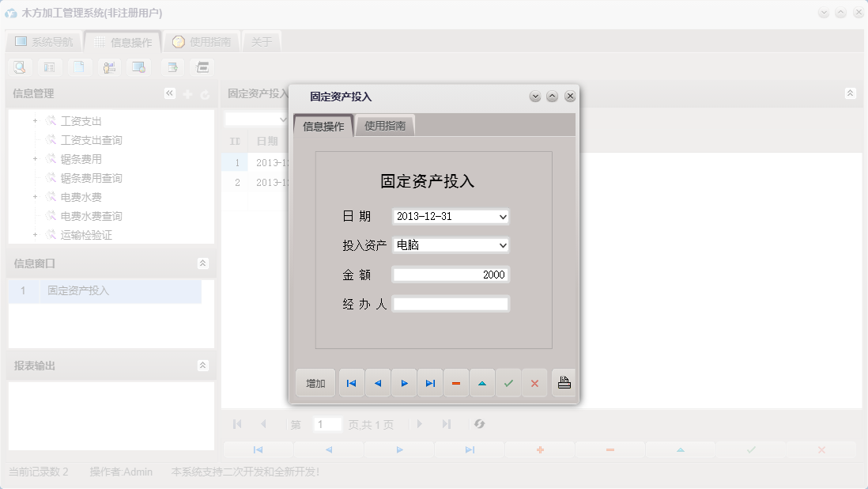
Task: Collapse the 信息管理 panel with the double chevron
Action: (169, 93)
